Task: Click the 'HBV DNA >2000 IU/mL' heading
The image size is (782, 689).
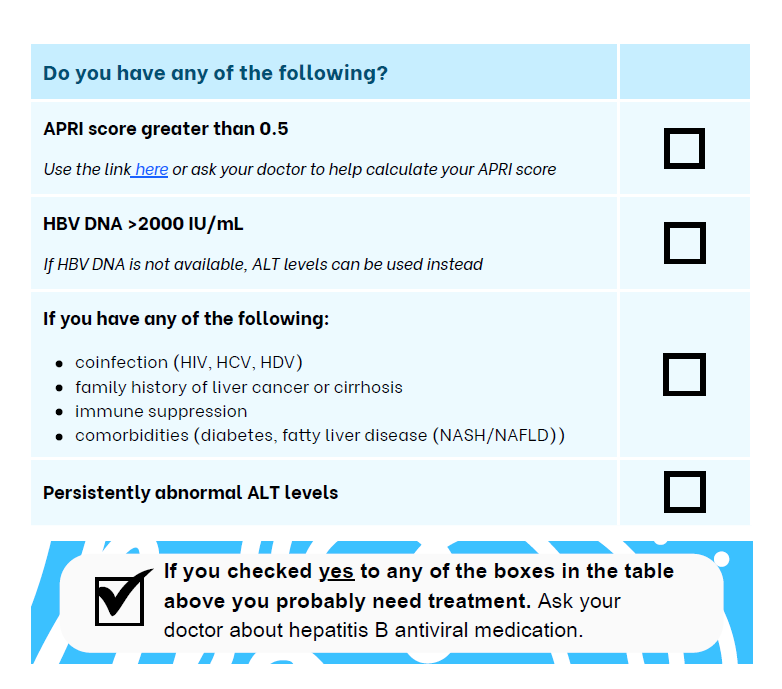Action: [143, 224]
